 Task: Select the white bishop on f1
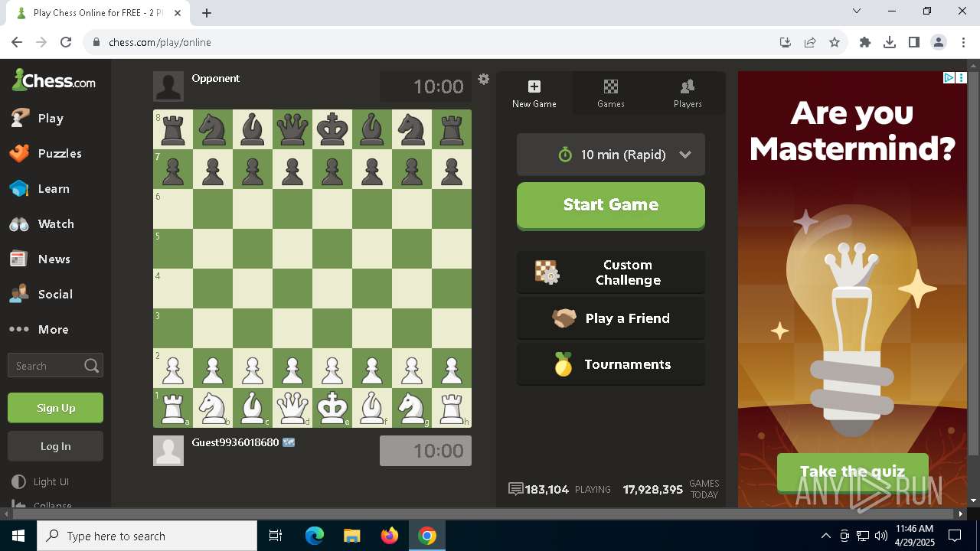372,408
